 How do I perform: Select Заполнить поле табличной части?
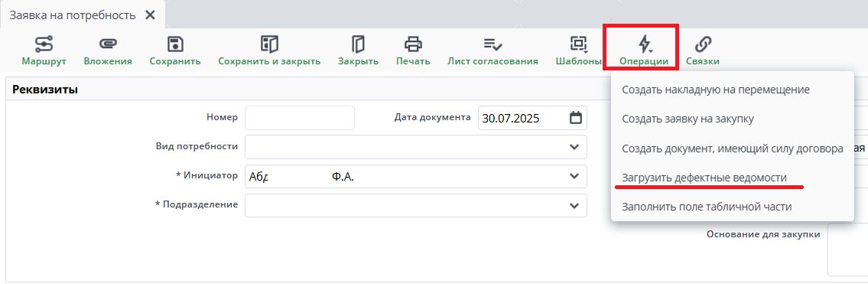pyautogui.click(x=707, y=207)
